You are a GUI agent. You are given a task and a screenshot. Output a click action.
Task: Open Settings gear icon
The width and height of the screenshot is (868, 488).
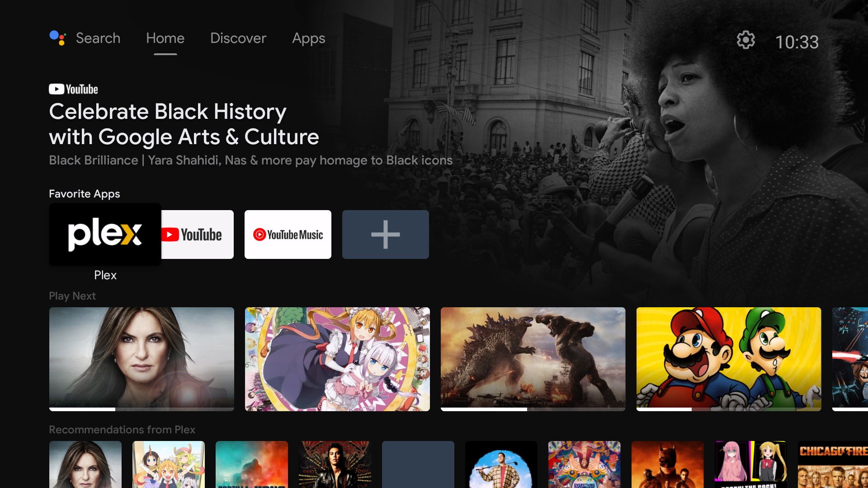click(746, 41)
